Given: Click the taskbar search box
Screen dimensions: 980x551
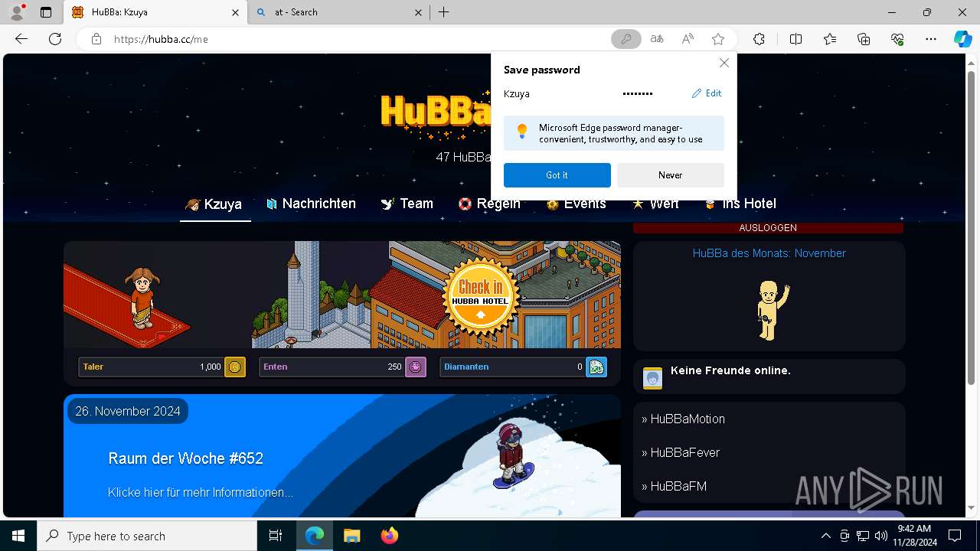Looking at the screenshot, I should point(147,536).
